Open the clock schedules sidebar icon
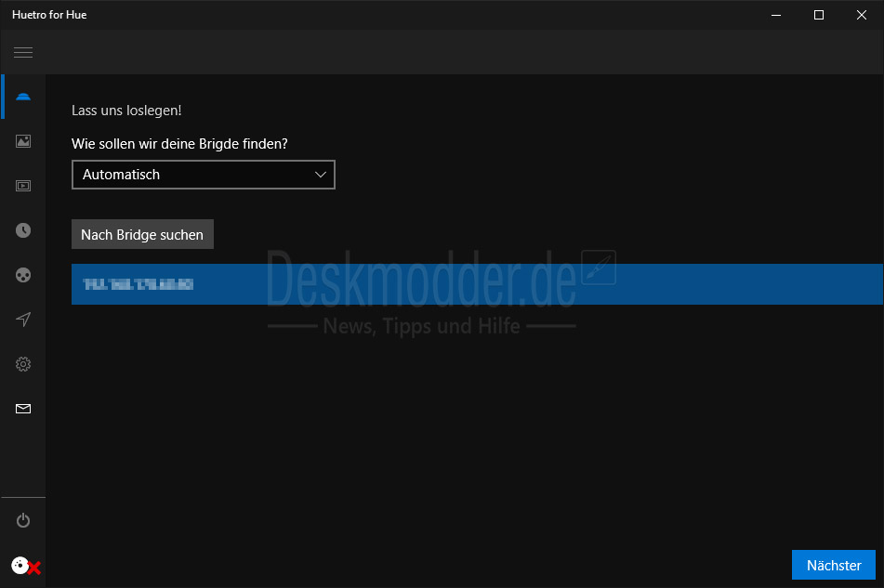The height and width of the screenshot is (588, 884). (x=23, y=230)
